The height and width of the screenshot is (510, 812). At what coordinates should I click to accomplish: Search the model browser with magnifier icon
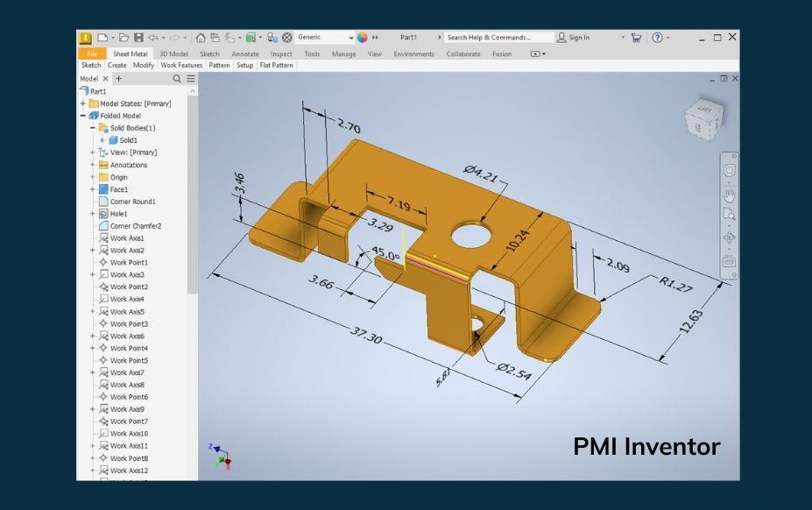pos(177,79)
